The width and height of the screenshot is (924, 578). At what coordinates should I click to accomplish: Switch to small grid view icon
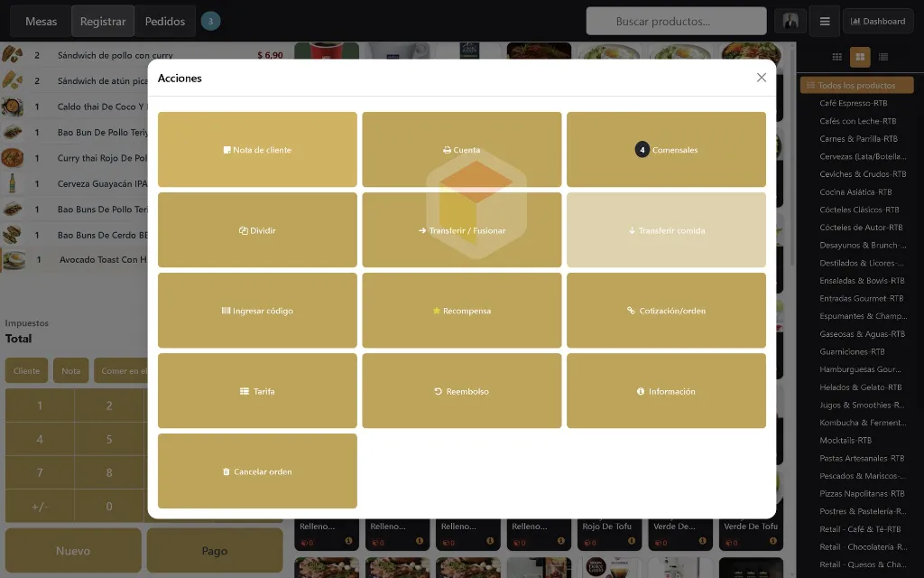836,57
